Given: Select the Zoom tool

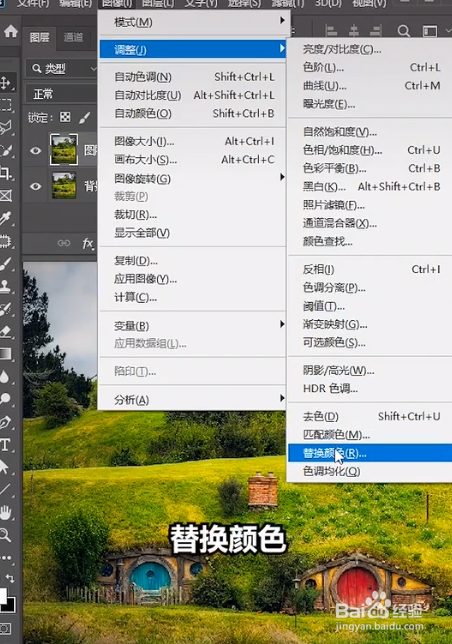Looking at the screenshot, I should pyautogui.click(x=5, y=535).
